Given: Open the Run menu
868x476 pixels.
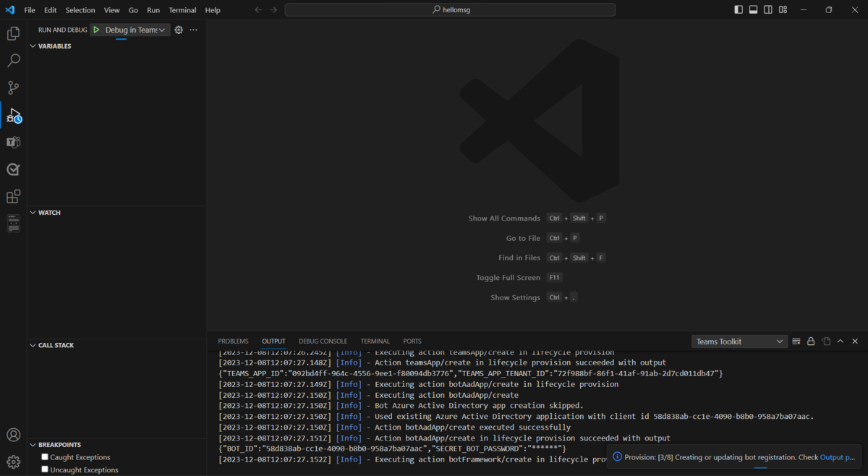Looking at the screenshot, I should pyautogui.click(x=153, y=10).
